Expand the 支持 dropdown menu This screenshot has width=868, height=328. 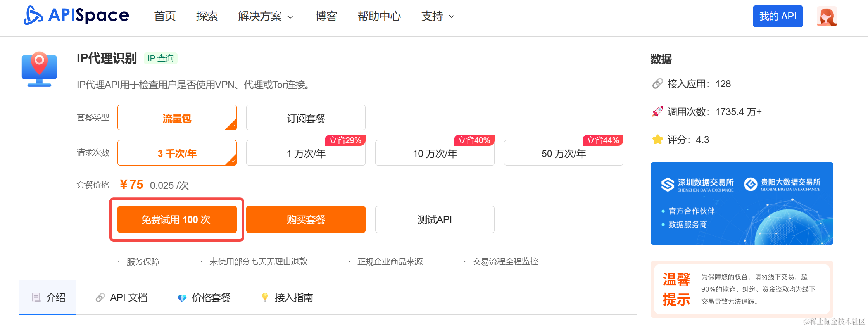(438, 16)
